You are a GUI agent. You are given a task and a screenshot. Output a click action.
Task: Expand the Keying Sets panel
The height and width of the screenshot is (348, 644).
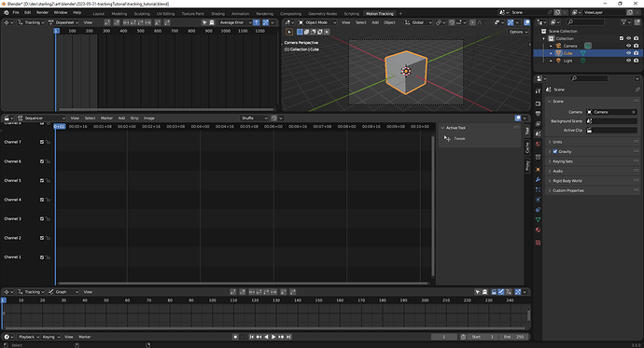594,161
